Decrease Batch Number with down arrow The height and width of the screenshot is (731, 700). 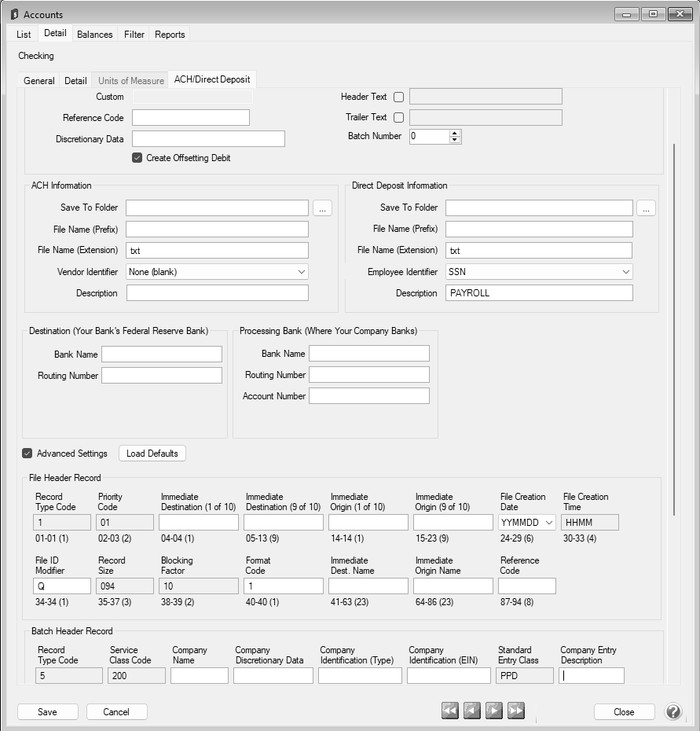coord(454,139)
